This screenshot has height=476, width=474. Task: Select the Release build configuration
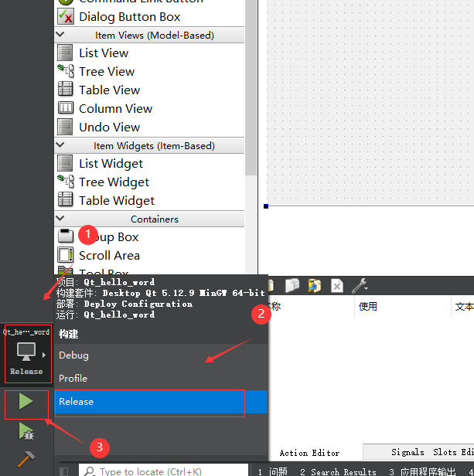click(x=161, y=401)
